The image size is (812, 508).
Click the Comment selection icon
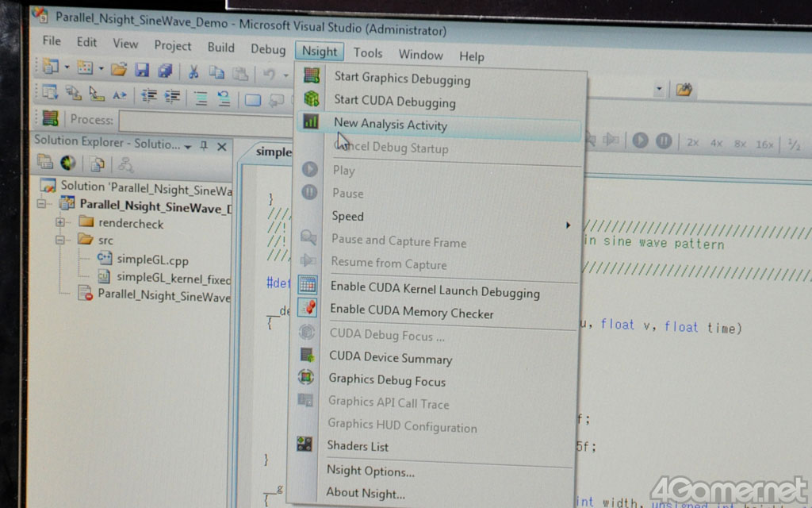click(201, 98)
